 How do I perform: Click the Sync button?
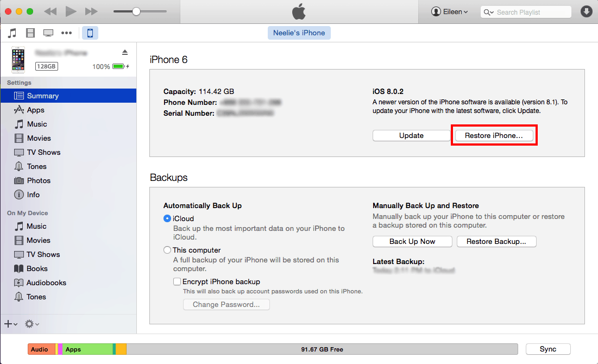[548, 349]
